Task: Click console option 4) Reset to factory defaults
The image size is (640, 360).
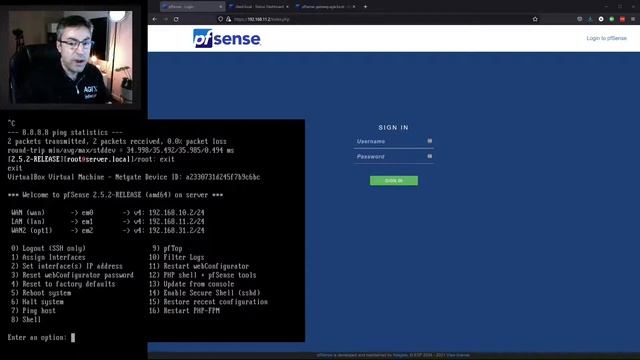Action: click(63, 284)
